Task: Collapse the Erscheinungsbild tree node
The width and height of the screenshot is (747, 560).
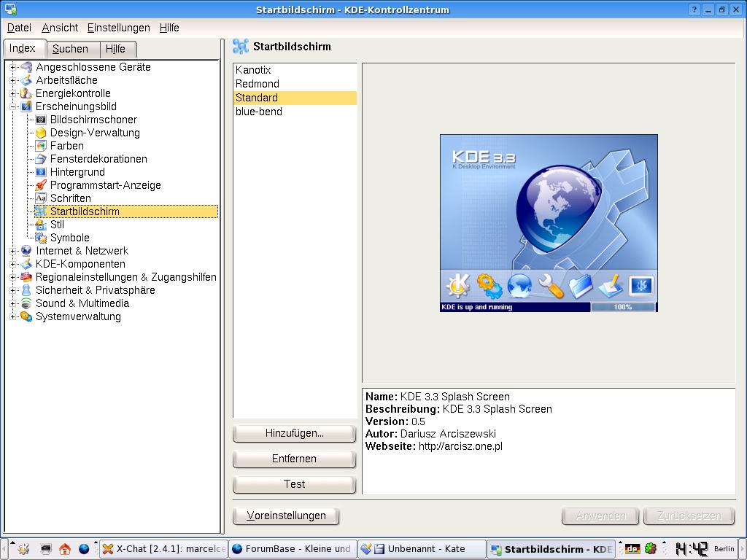Action: [13, 106]
